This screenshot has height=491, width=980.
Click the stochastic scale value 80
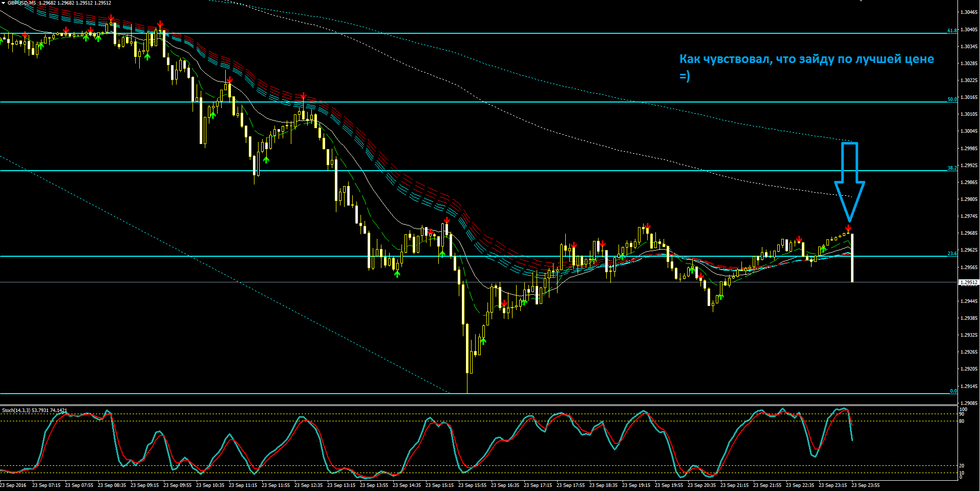962,421
